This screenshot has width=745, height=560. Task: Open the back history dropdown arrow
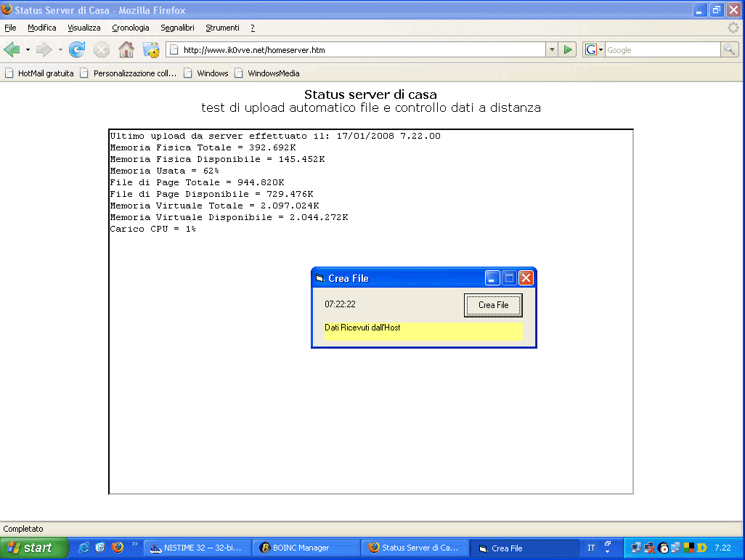click(28, 49)
